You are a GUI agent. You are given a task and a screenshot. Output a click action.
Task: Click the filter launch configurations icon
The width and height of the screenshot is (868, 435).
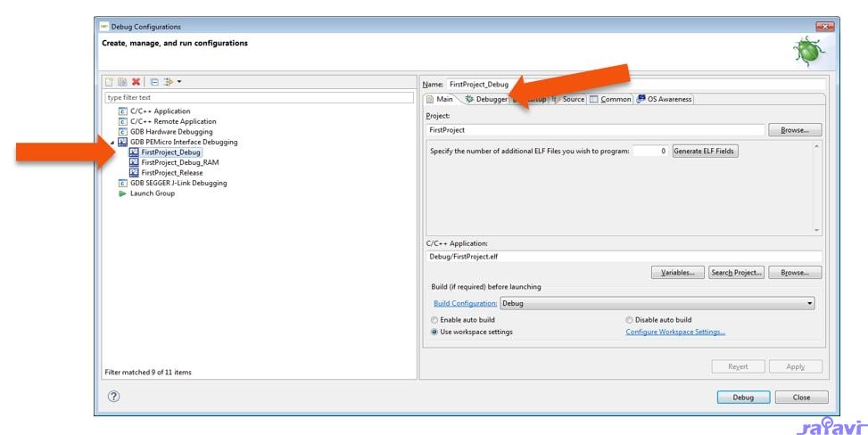[166, 82]
